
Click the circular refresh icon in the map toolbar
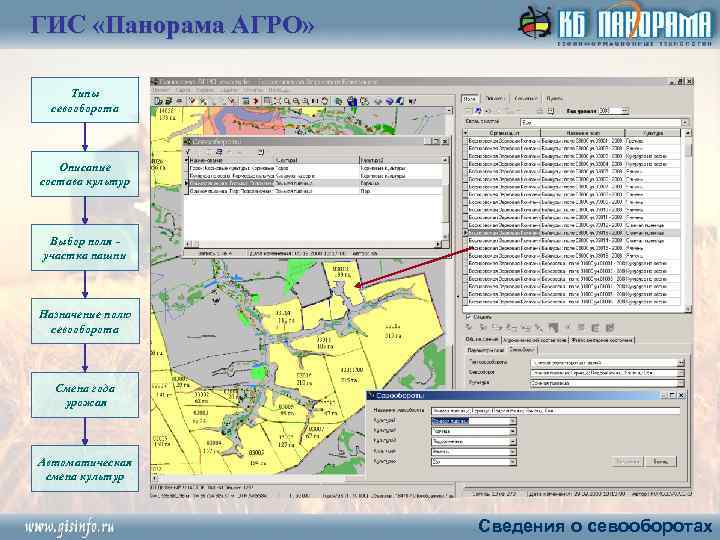click(x=325, y=101)
